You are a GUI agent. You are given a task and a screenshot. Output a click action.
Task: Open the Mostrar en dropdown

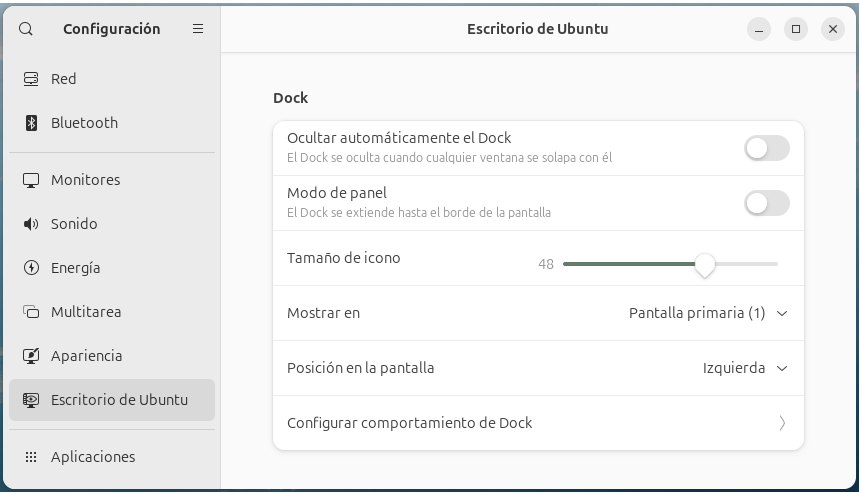708,313
